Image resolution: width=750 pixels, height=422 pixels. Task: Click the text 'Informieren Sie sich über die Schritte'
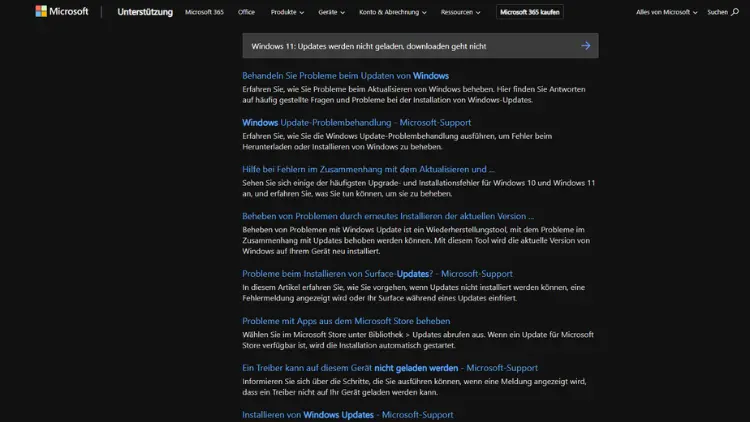pyautogui.click(x=306, y=382)
